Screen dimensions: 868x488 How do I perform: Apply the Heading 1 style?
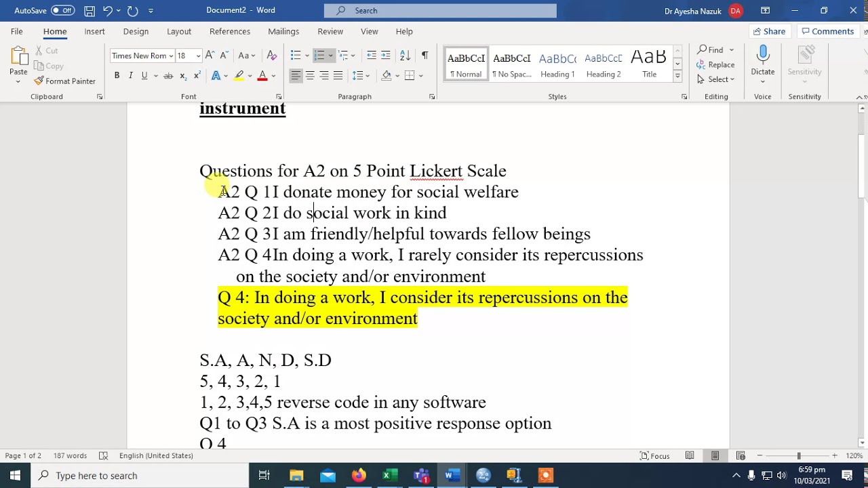tap(557, 64)
